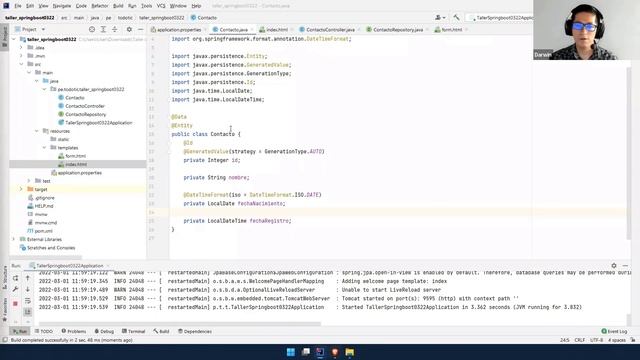Open the Problems tool window
The image size is (640, 360).
coord(74,331)
